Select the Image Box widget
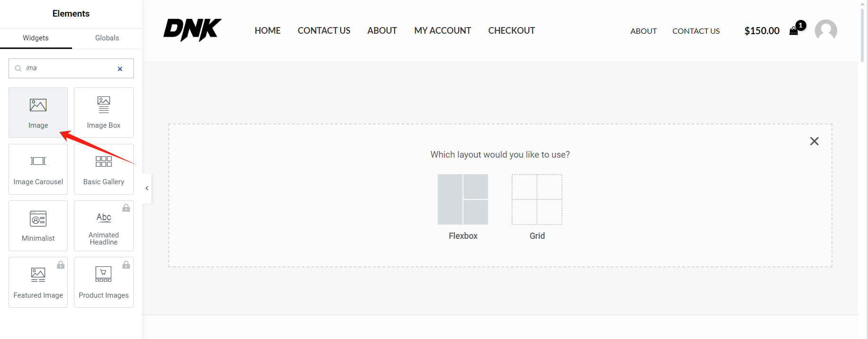Viewport: 868px width, 339px height. tap(103, 113)
